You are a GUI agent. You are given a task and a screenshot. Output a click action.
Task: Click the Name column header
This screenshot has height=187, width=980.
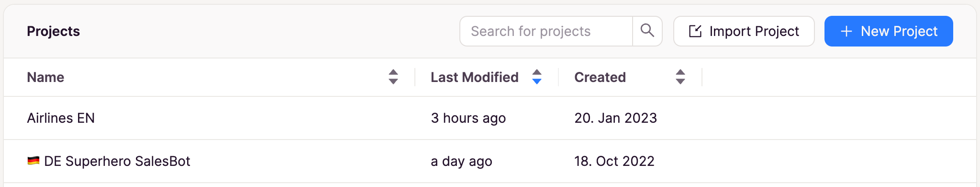pos(45,77)
